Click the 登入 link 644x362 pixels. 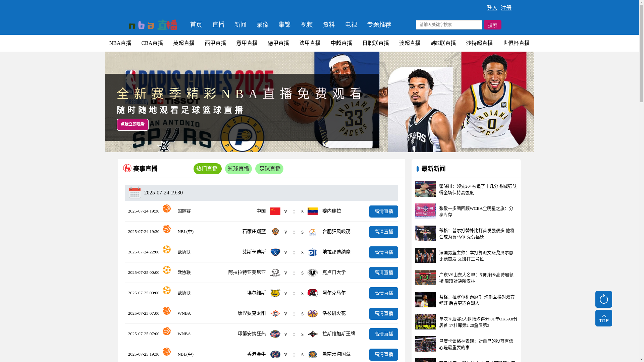[x=492, y=8]
